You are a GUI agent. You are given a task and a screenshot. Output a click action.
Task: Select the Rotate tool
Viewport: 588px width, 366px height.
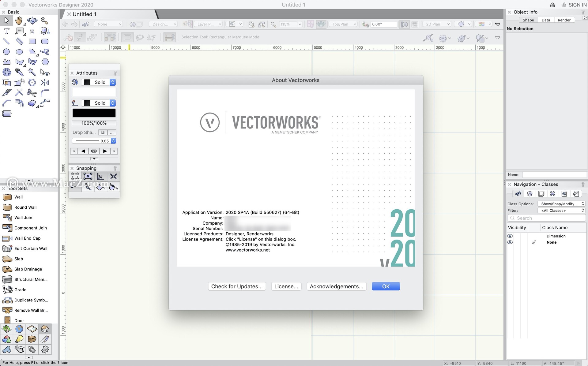[x=32, y=82]
